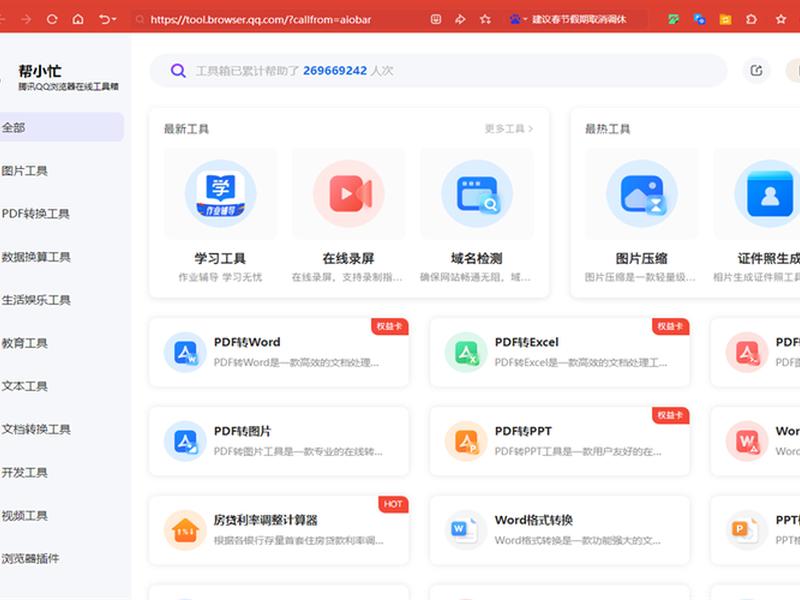The image size is (800, 600).
Task: Select 视频工具 in the sidebar
Action: (24, 515)
